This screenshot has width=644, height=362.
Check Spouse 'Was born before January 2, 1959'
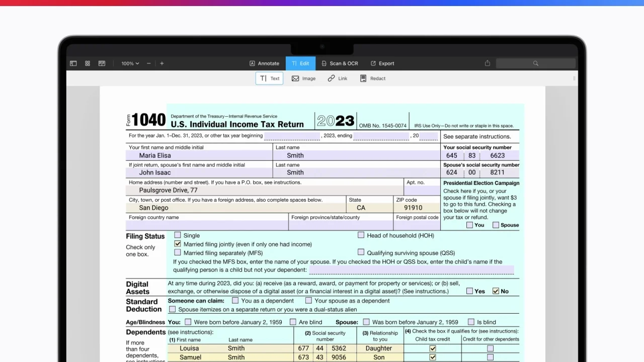[366, 322]
